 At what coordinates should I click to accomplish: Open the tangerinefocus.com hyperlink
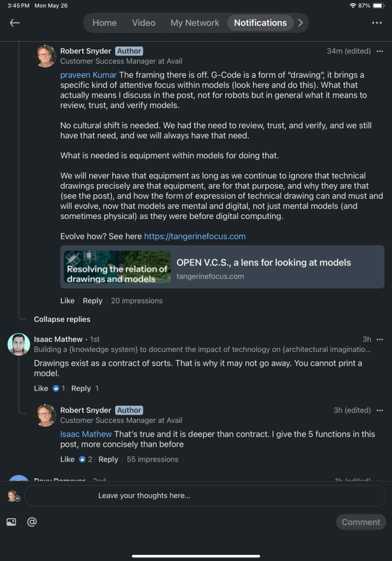[195, 236]
